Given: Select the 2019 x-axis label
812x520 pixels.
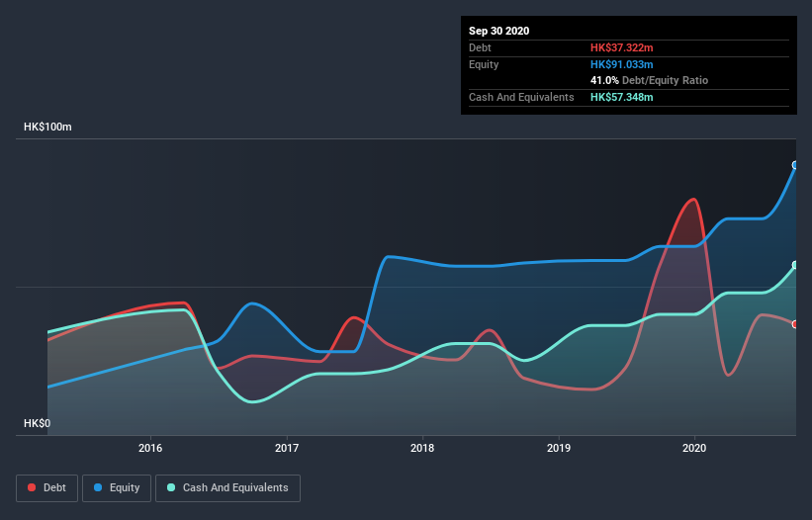Looking at the screenshot, I should [559, 448].
